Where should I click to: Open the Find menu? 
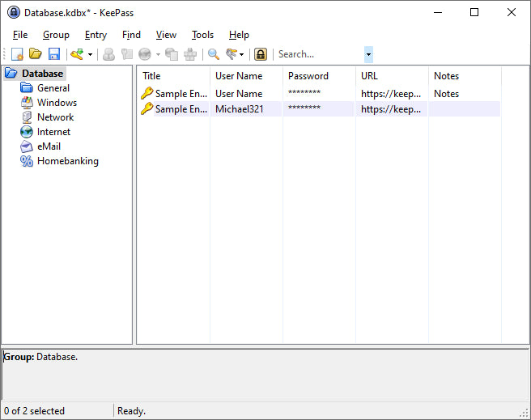[x=131, y=35]
